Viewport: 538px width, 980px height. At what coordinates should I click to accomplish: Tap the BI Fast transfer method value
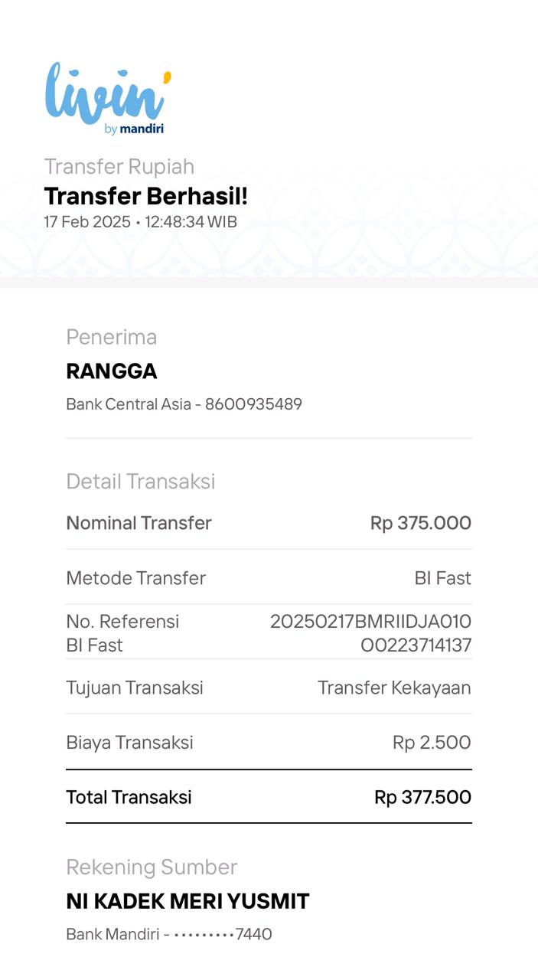(442, 578)
